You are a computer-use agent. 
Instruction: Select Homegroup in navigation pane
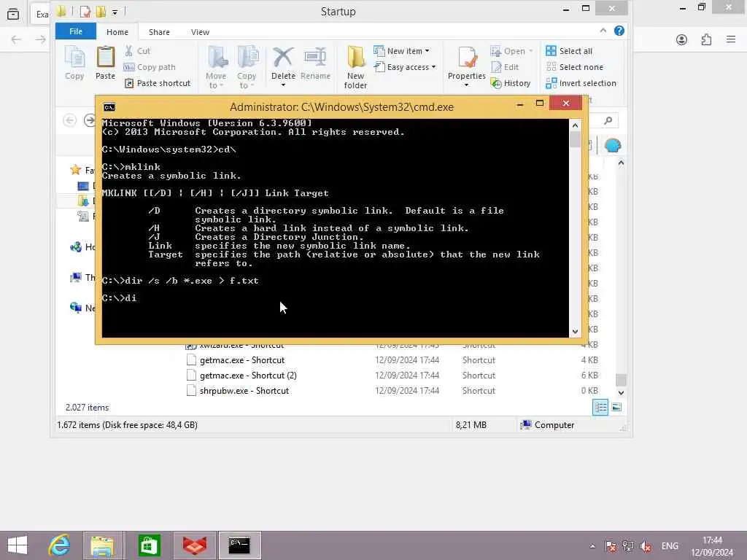[x=82, y=246]
